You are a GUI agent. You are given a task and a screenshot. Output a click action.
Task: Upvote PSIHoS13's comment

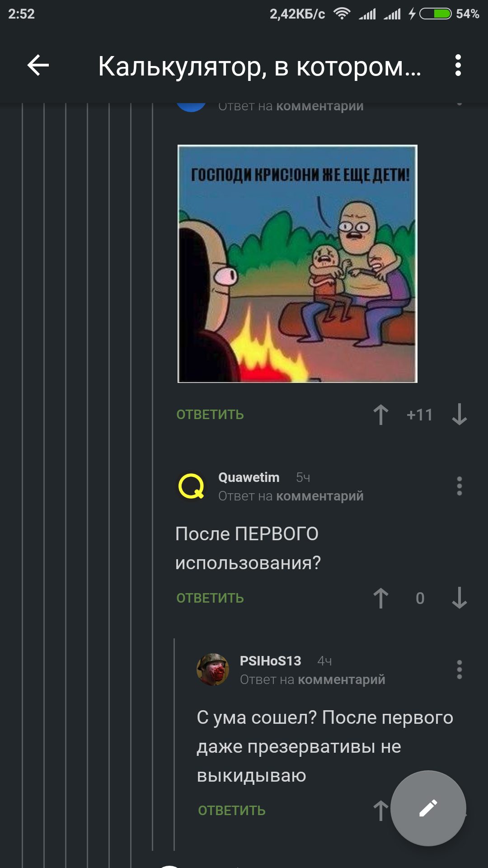(381, 811)
